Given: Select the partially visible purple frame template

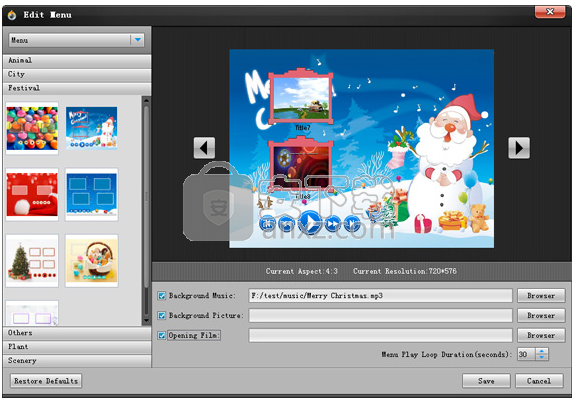Looking at the screenshot, I should pyautogui.click(x=32, y=313).
